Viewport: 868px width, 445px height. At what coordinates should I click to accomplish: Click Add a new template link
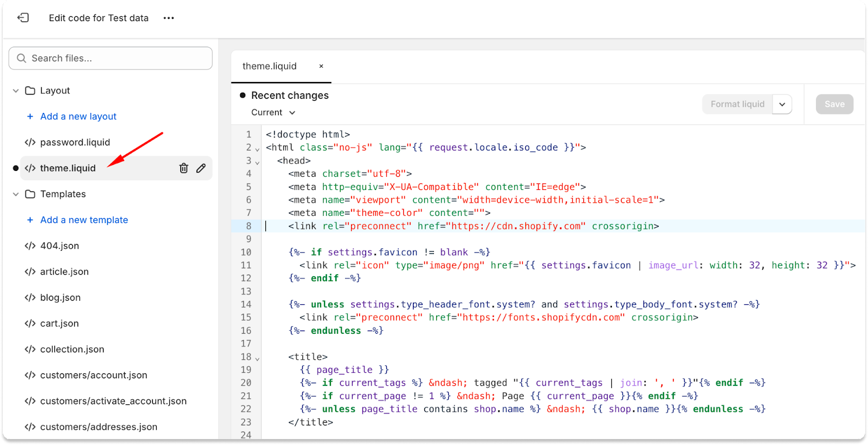84,220
